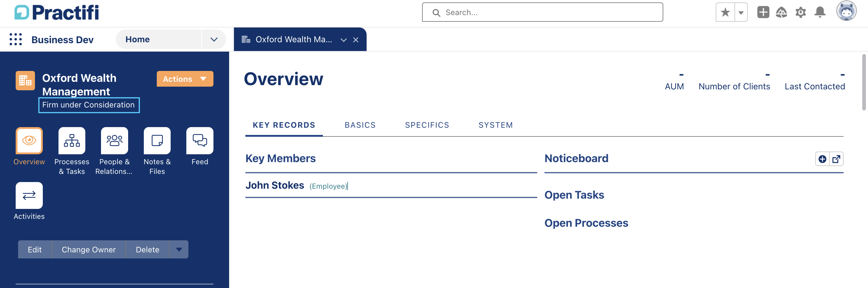Image resolution: width=868 pixels, height=288 pixels.
Task: Click the AUM metric label
Action: coord(674,86)
